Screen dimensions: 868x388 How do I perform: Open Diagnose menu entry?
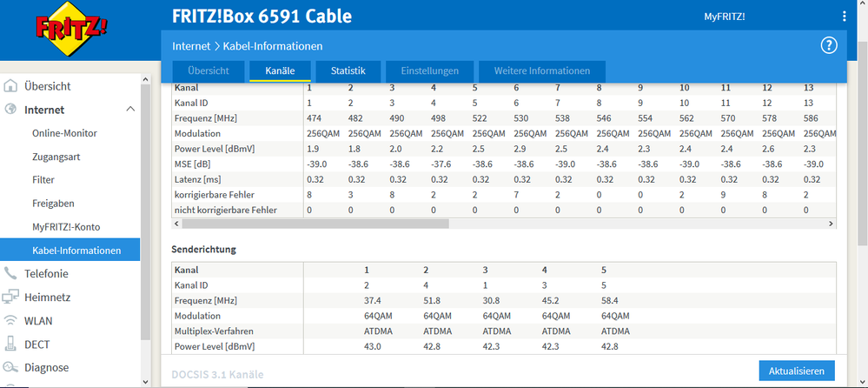[x=47, y=367]
